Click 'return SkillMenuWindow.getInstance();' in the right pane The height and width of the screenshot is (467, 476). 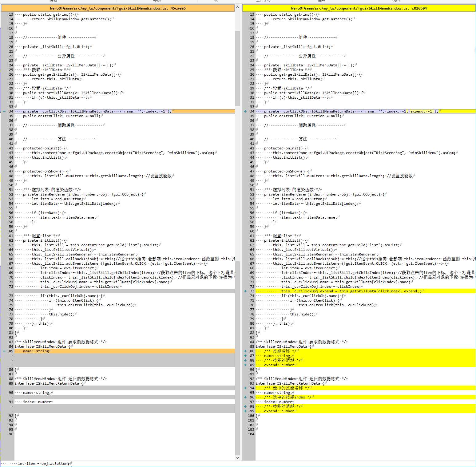tap(312, 19)
